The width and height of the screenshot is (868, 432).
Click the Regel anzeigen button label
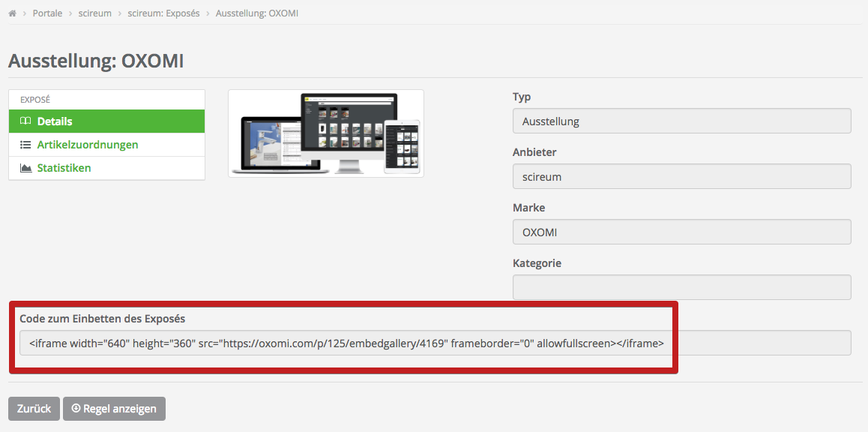(120, 409)
